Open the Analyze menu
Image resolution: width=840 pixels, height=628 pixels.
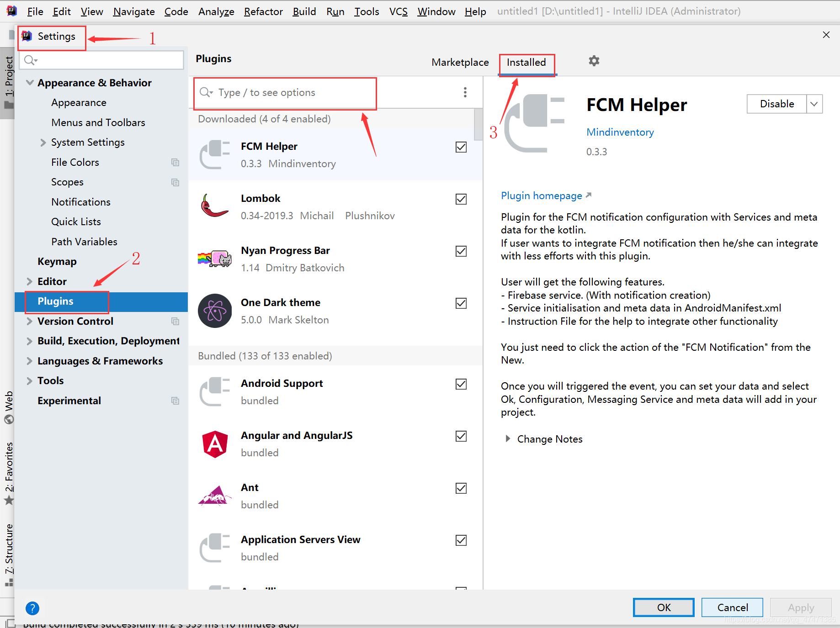pyautogui.click(x=216, y=11)
